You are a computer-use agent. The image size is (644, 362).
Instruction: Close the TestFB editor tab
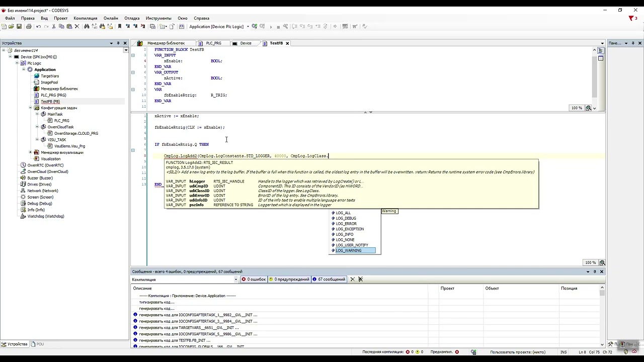tap(287, 43)
